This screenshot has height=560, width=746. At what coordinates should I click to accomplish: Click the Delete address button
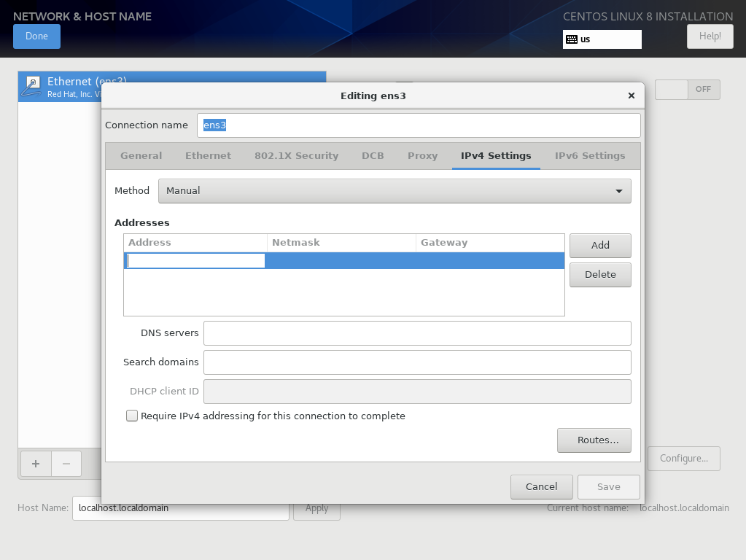click(600, 274)
